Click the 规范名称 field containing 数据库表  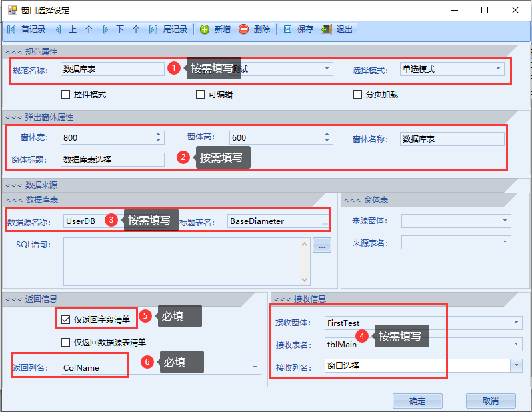point(113,69)
